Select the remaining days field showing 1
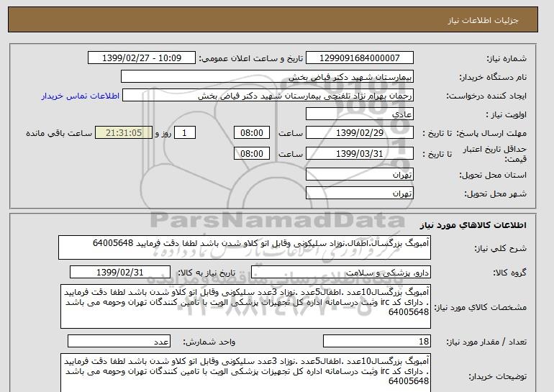This screenshot has height=392, width=554. tap(184, 133)
